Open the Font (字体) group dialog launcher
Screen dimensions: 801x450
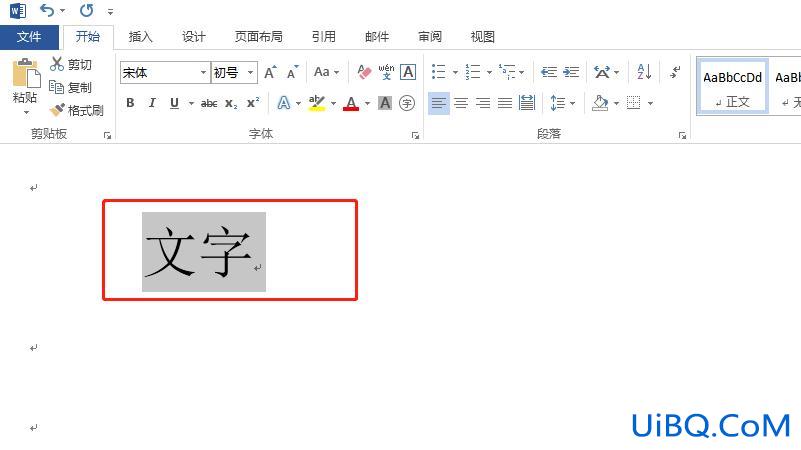415,135
